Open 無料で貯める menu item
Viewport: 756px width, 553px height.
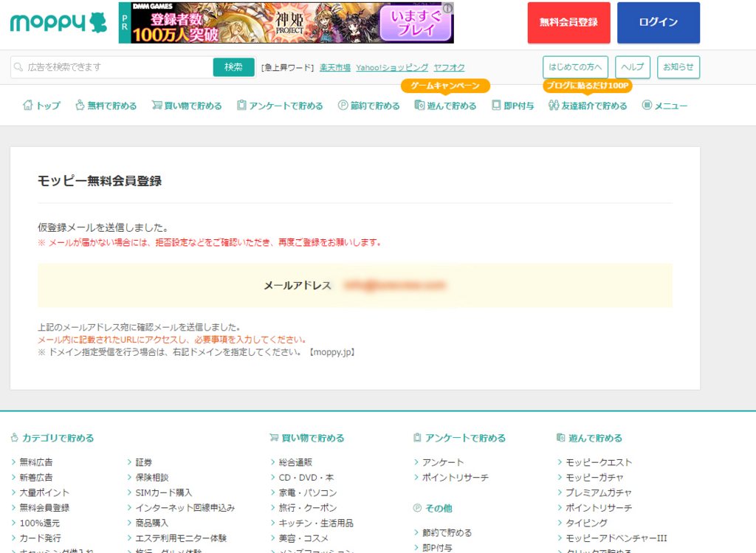tap(106, 106)
